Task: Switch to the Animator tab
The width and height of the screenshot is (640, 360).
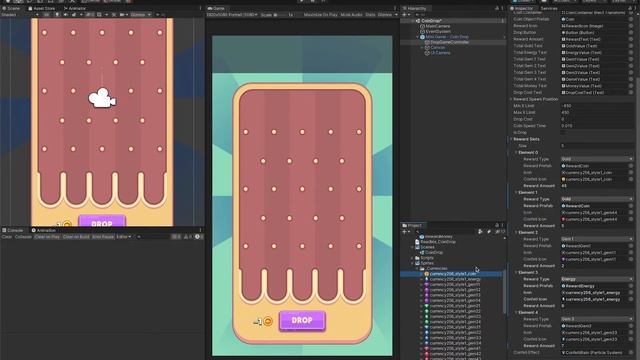Action: tap(75, 8)
